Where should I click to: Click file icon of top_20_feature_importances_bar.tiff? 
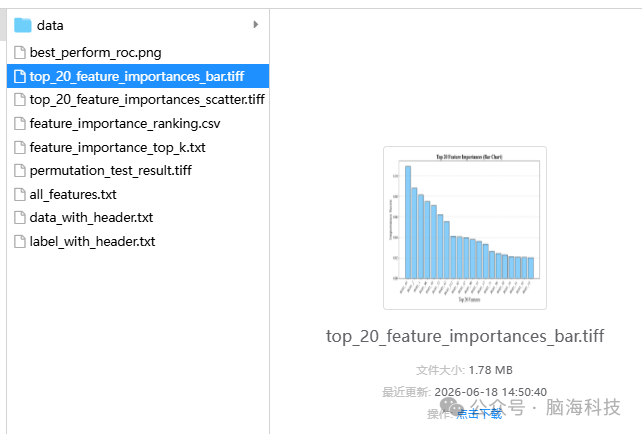coord(20,76)
